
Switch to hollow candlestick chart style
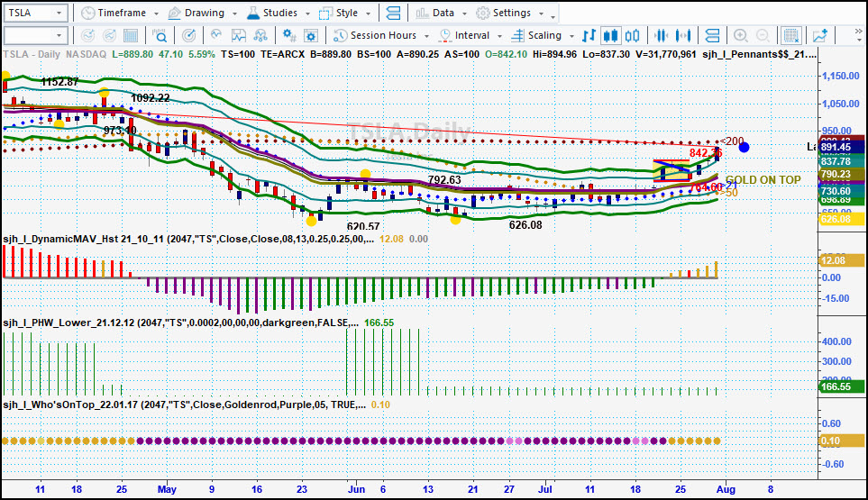(x=633, y=36)
